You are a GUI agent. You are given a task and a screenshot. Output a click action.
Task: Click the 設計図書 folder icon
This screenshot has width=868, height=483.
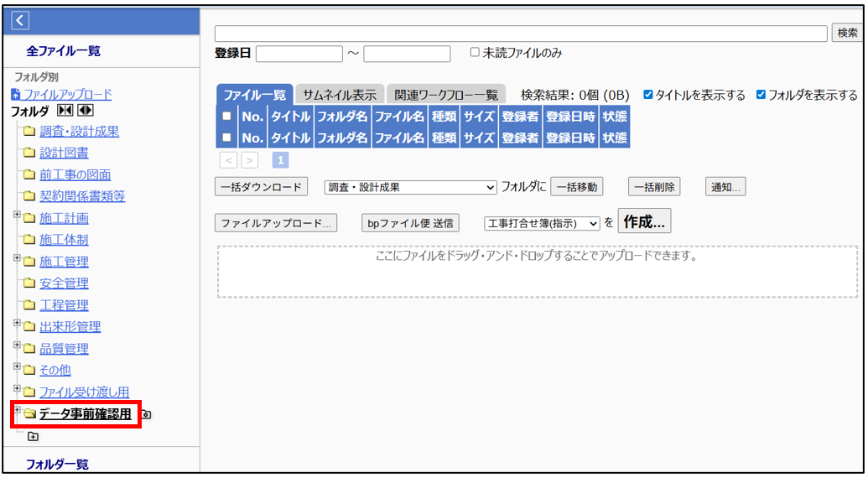click(x=29, y=153)
